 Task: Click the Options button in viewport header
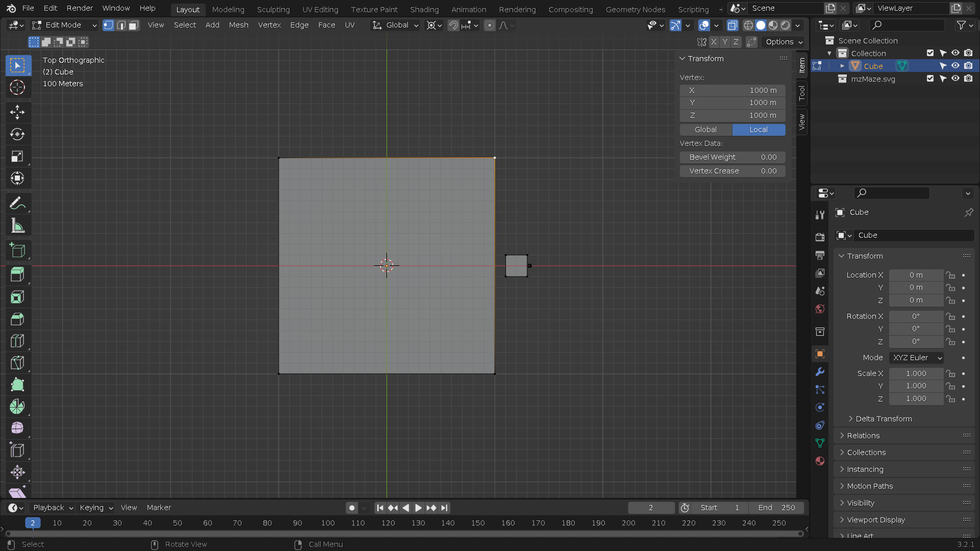(x=784, y=42)
